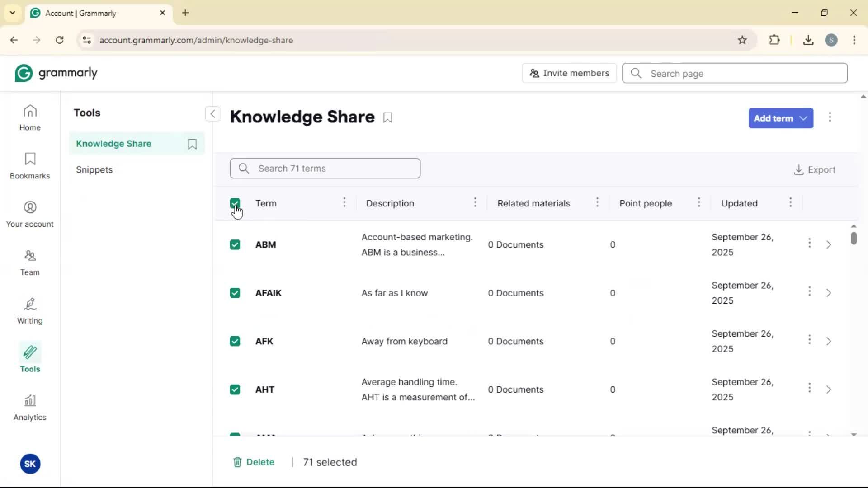Expand the AFAIK term details arrow

coord(828,293)
